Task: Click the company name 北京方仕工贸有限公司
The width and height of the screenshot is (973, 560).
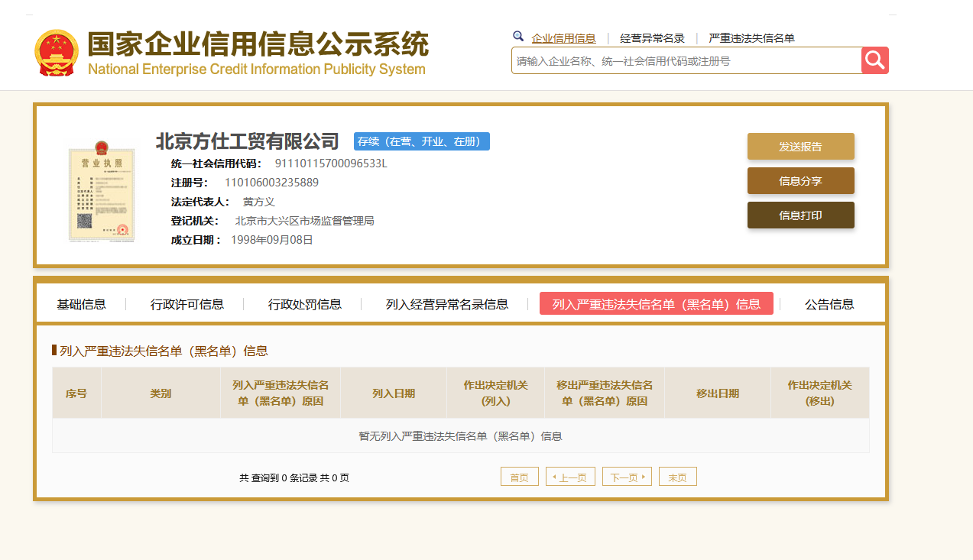Action: coord(247,141)
